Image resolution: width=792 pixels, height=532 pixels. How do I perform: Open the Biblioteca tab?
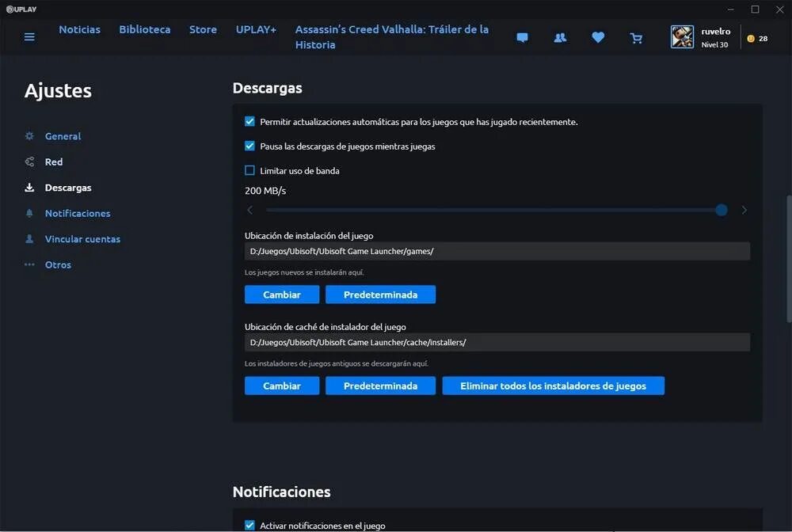pyautogui.click(x=144, y=29)
